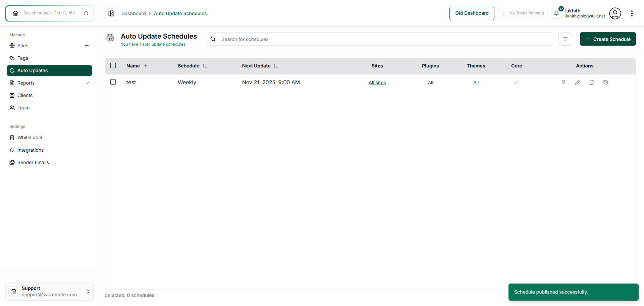The image size is (644, 306).
Task: Go to Dashboard breadcrumb
Action: (133, 13)
